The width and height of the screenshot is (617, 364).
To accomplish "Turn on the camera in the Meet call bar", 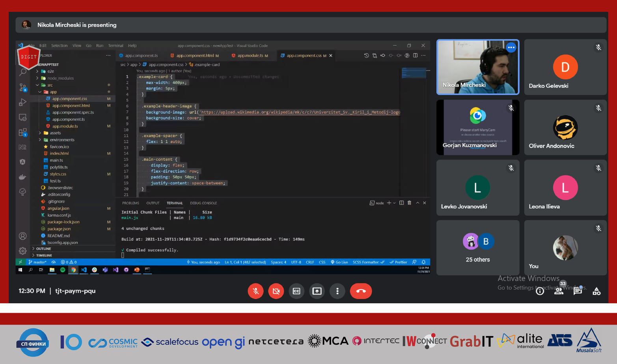I will click(x=276, y=291).
